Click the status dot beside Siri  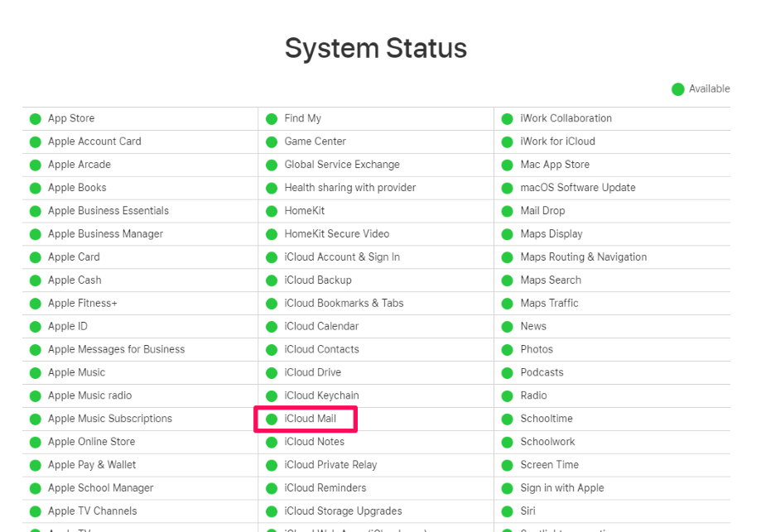(x=507, y=511)
